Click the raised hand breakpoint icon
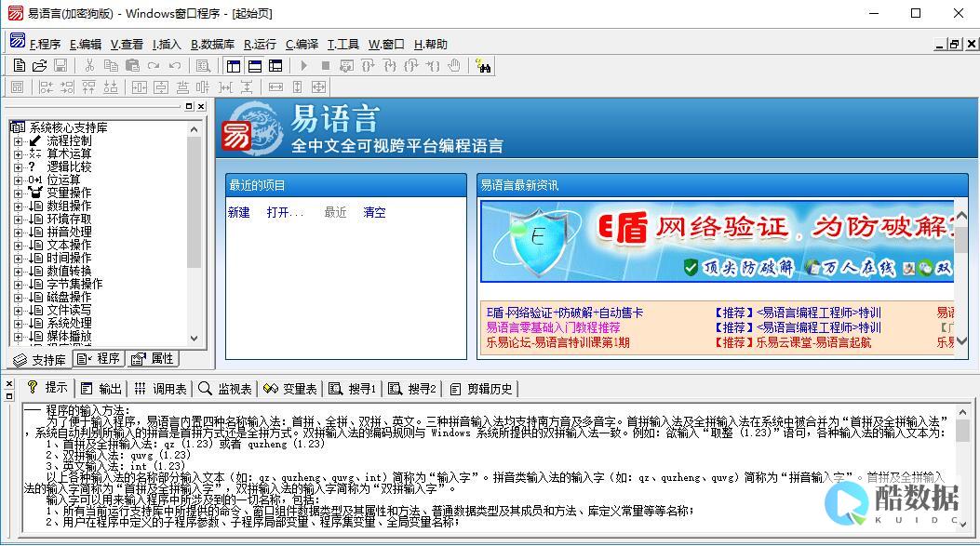Image resolution: width=980 pixels, height=546 pixels. point(454,65)
